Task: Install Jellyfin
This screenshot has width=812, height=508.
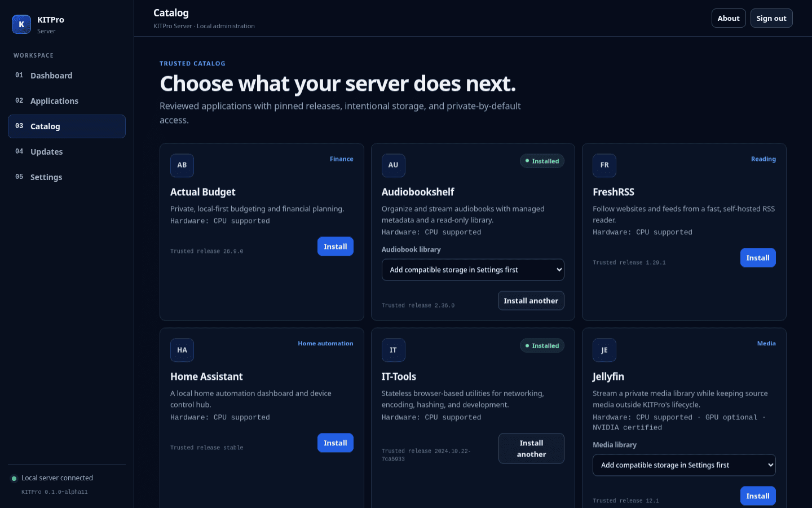Action: pos(758,496)
